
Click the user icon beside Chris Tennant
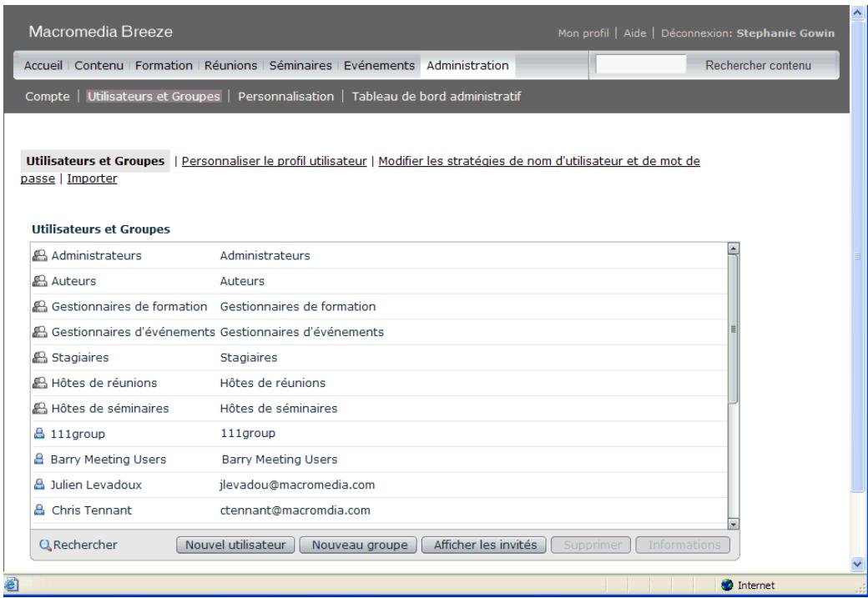point(39,510)
